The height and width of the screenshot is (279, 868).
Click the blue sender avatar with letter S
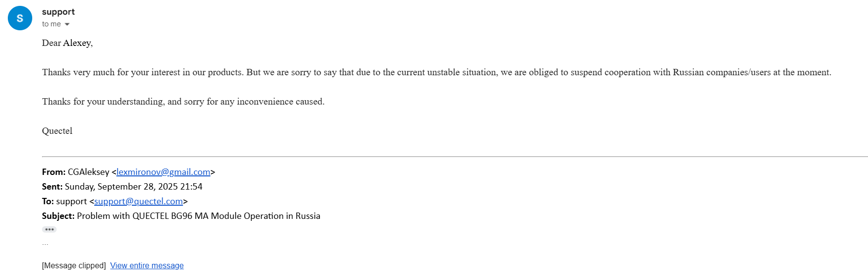click(20, 18)
